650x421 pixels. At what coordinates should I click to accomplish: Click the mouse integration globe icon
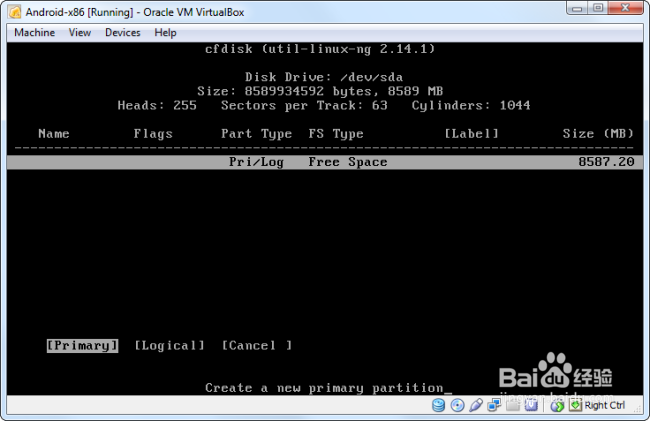point(557,405)
